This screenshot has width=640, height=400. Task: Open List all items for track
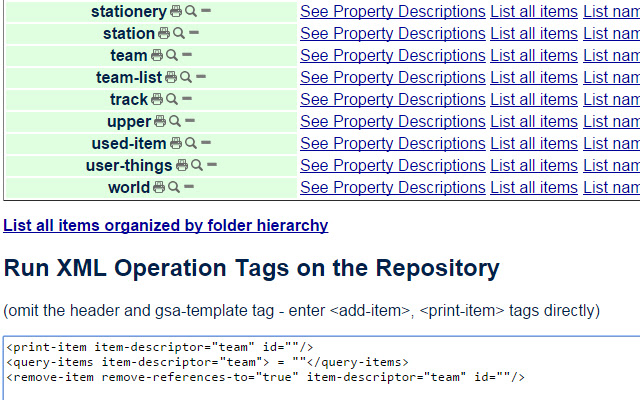tap(534, 100)
